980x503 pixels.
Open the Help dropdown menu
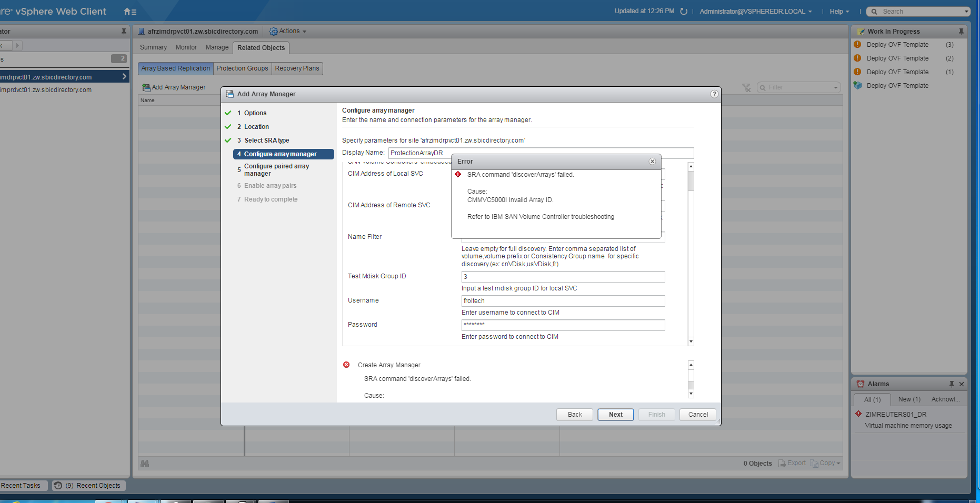point(839,12)
